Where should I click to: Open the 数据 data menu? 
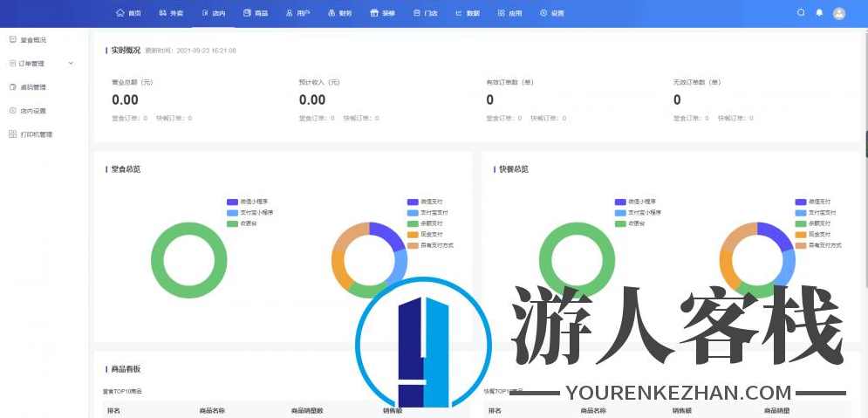[468, 13]
